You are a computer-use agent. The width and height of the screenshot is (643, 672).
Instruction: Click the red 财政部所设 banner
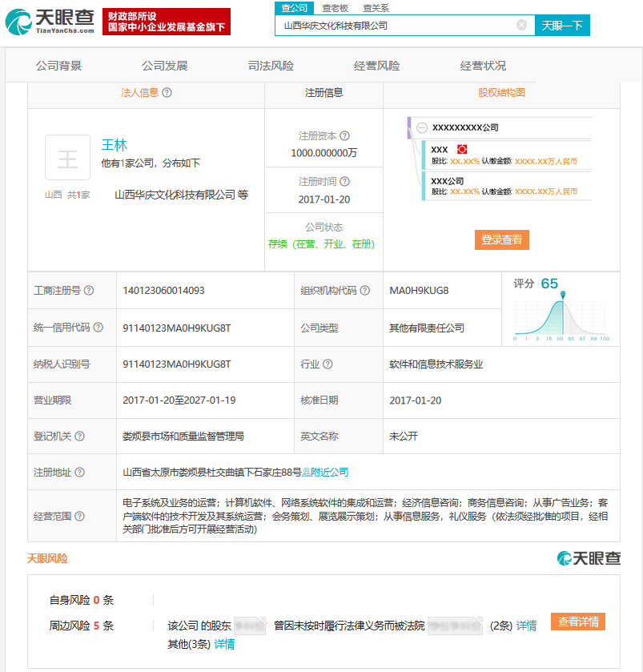click(x=167, y=22)
